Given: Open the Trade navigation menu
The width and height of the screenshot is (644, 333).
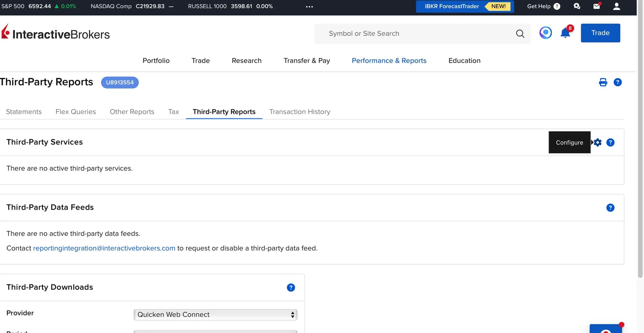Looking at the screenshot, I should 201,61.
